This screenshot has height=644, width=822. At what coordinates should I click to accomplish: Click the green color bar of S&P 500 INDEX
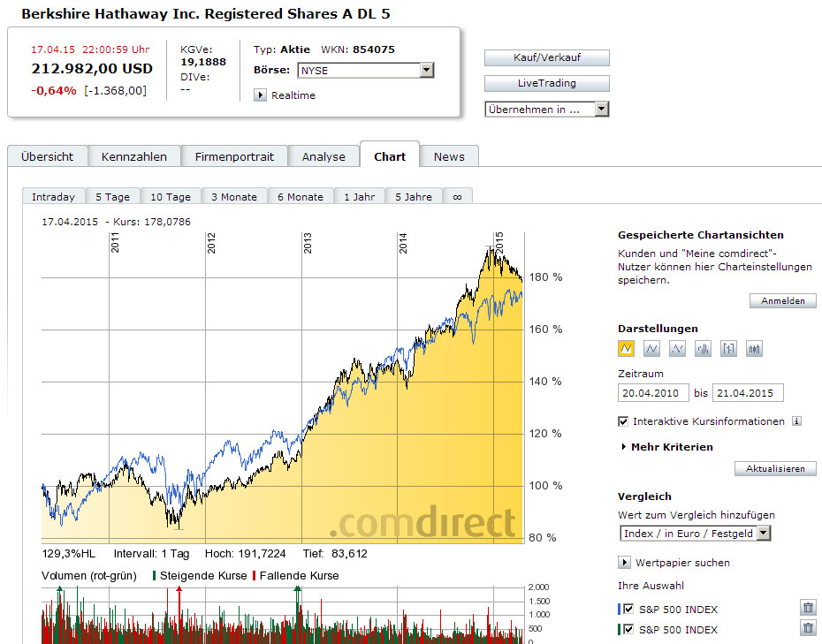pos(620,629)
